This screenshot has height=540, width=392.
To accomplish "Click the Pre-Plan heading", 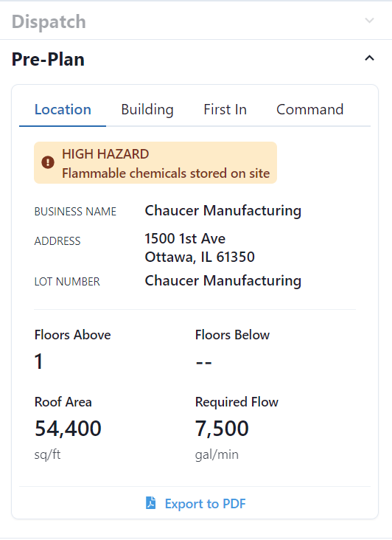I will (48, 59).
